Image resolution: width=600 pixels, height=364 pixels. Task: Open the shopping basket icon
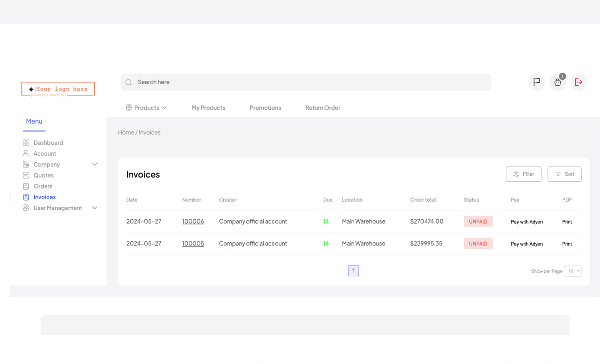point(558,82)
